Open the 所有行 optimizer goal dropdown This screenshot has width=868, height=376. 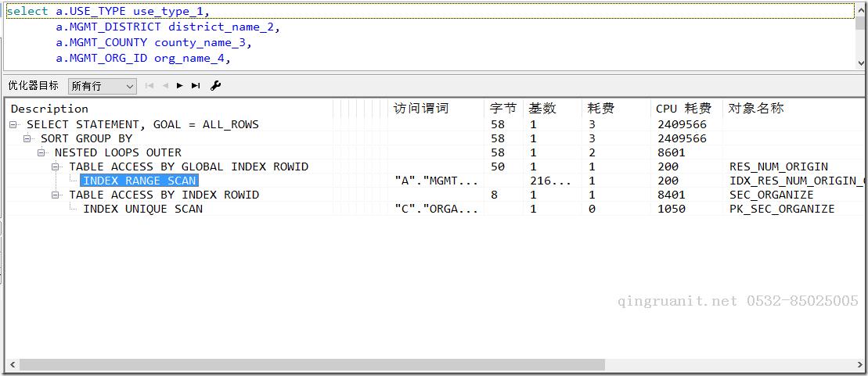coord(103,86)
